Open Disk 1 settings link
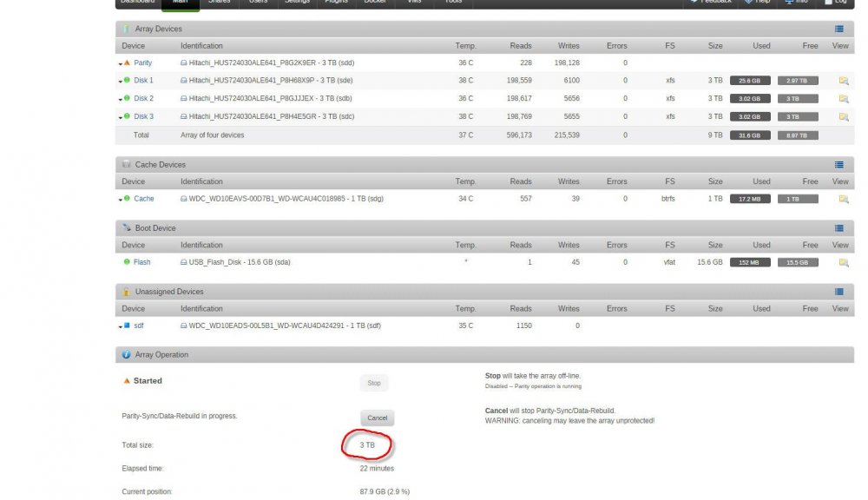This screenshot has height=500, width=868. tap(143, 80)
